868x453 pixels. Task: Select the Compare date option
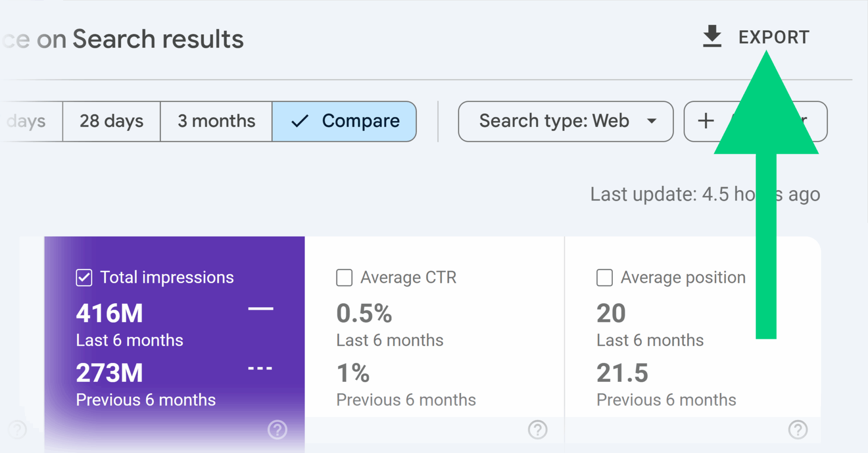click(x=344, y=121)
